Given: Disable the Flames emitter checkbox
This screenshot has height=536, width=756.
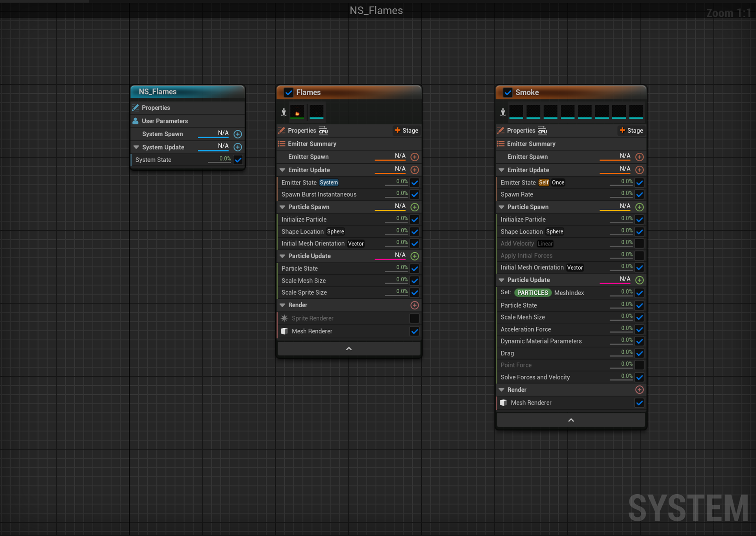Looking at the screenshot, I should (289, 92).
